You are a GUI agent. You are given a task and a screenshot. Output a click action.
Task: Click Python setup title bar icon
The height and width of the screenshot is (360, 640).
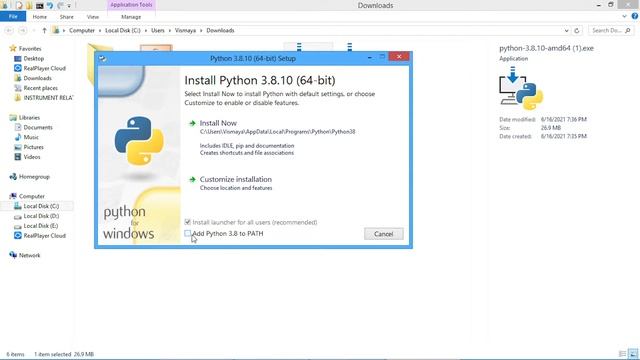(x=102, y=59)
